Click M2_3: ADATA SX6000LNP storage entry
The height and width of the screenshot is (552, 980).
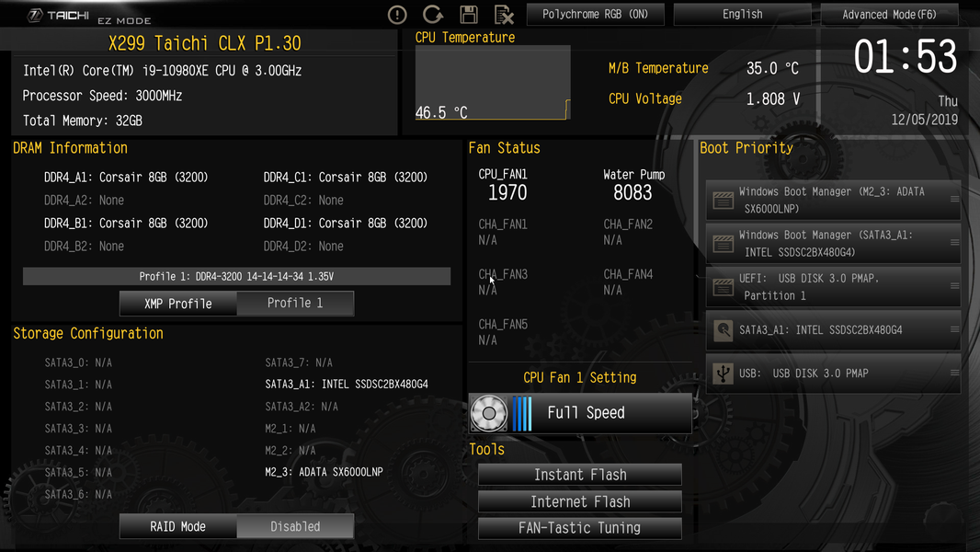point(324,472)
